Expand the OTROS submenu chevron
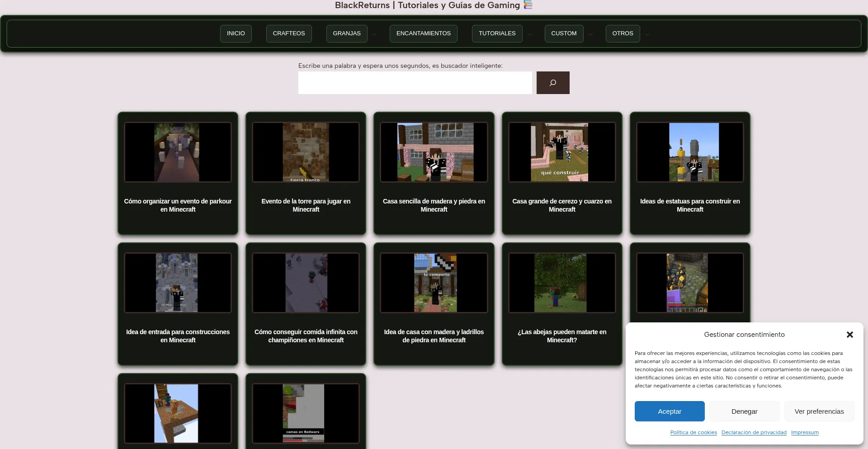 [647, 34]
